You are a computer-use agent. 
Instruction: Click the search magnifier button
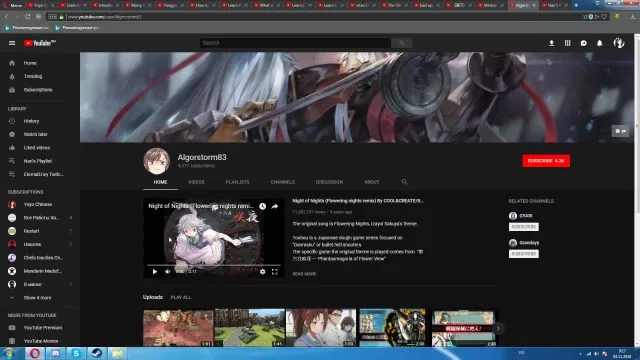(402, 43)
